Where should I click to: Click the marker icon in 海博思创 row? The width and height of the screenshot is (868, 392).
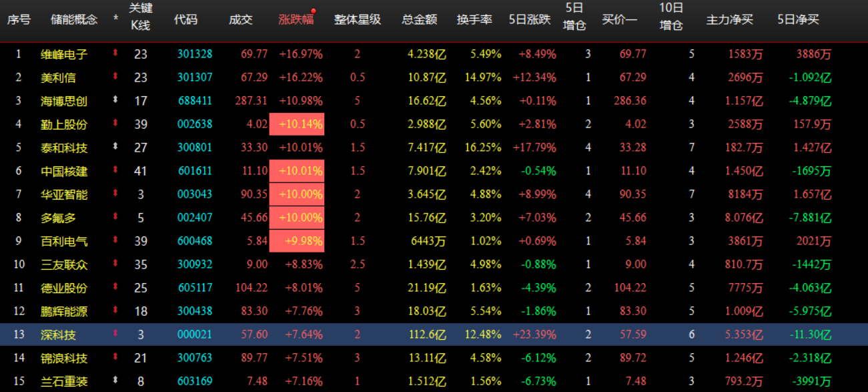pyautogui.click(x=115, y=100)
